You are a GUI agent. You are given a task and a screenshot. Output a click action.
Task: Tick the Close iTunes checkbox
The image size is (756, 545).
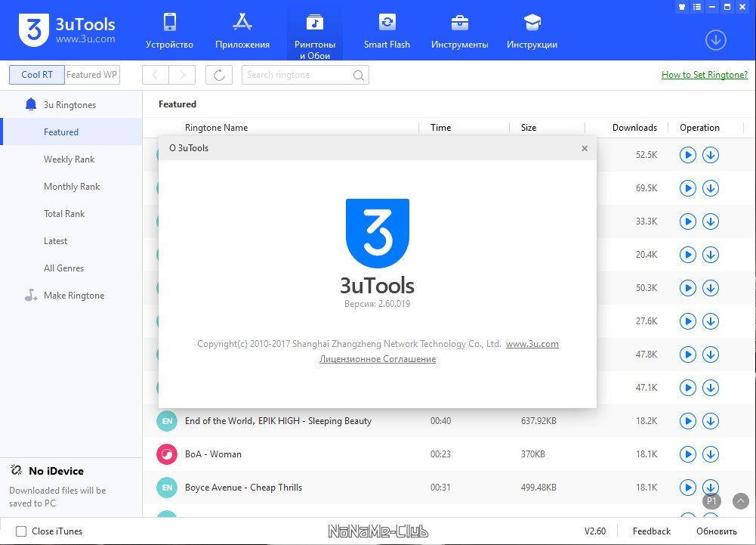point(21,531)
